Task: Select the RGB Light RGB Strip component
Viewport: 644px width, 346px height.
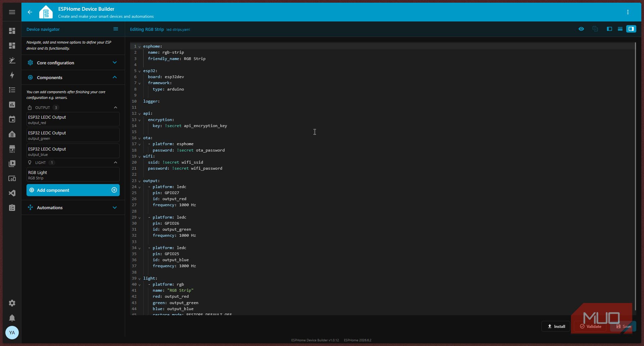Action: [73, 175]
